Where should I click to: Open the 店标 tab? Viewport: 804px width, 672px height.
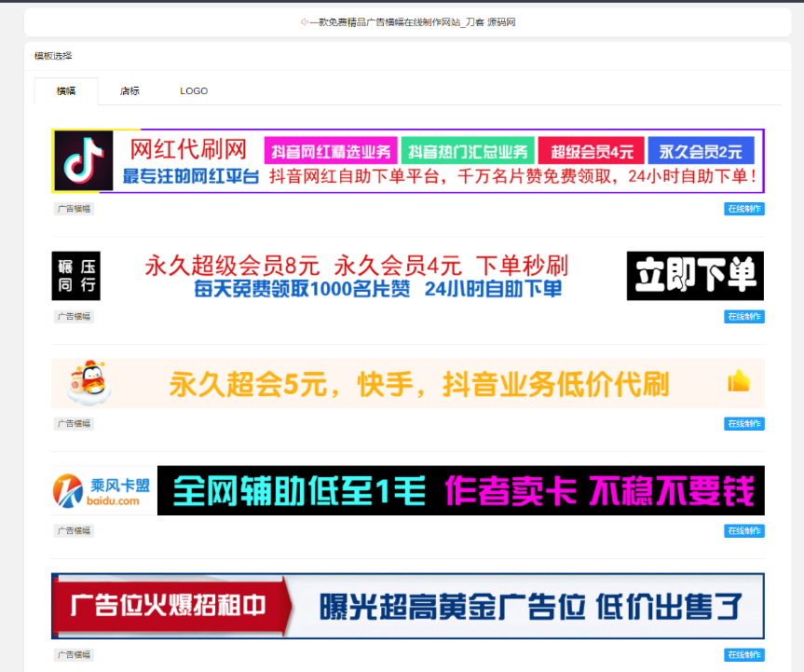(x=129, y=90)
